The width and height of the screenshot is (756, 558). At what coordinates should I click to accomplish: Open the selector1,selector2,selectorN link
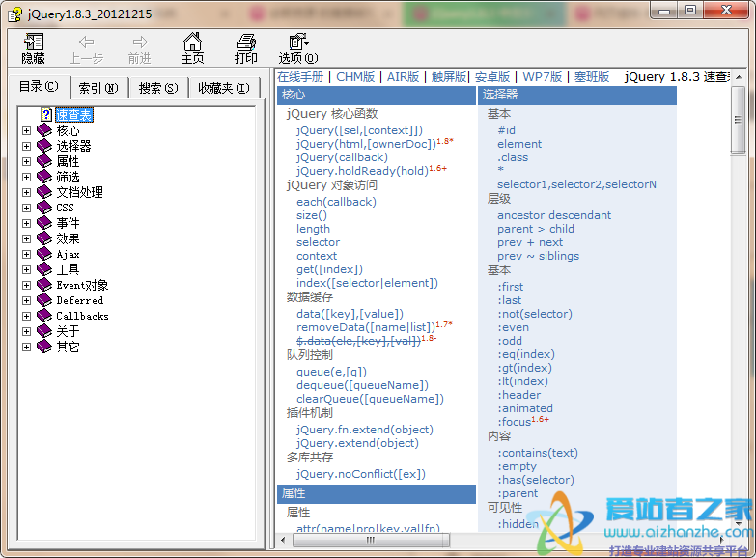click(576, 184)
